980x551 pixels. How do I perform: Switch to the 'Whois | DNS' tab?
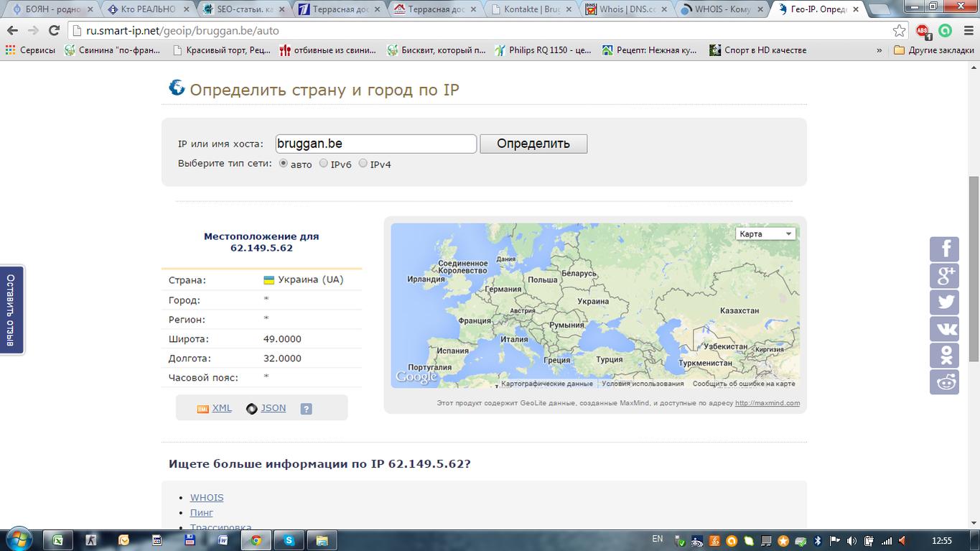[625, 10]
